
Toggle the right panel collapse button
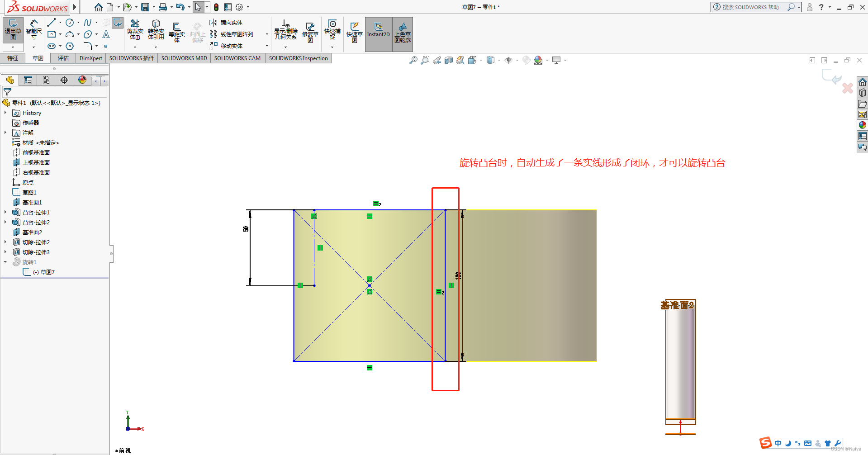tap(824, 60)
